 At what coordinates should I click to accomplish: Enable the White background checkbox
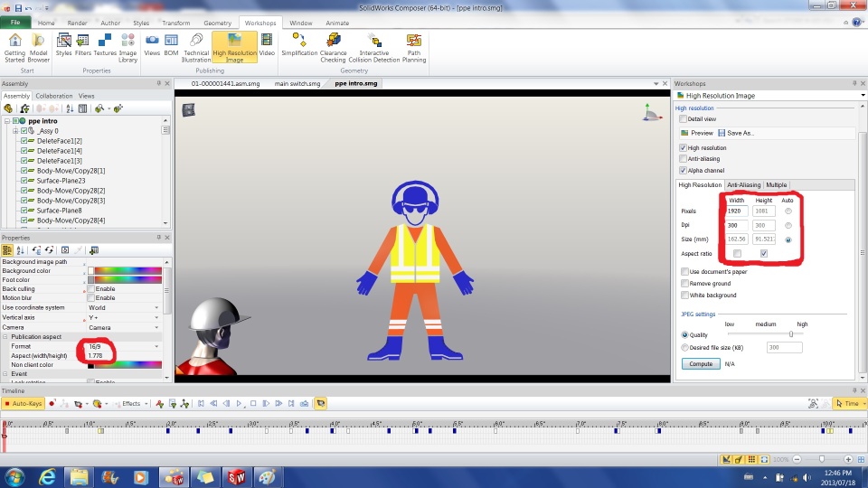pos(684,295)
